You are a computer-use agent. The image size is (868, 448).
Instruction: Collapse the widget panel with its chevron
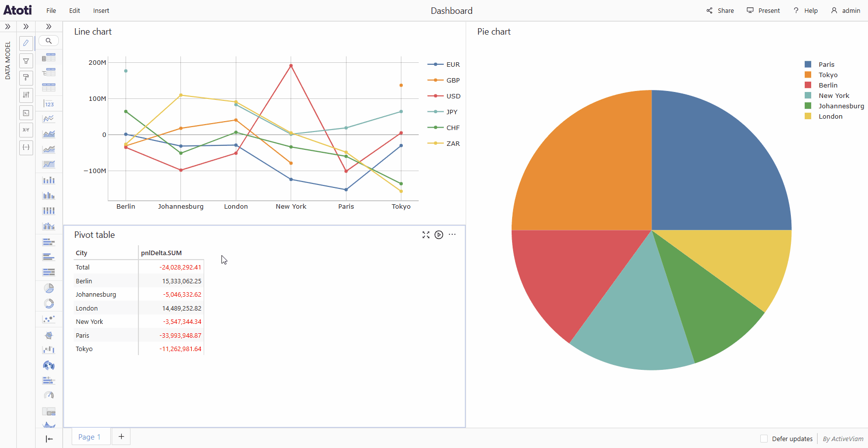48,26
